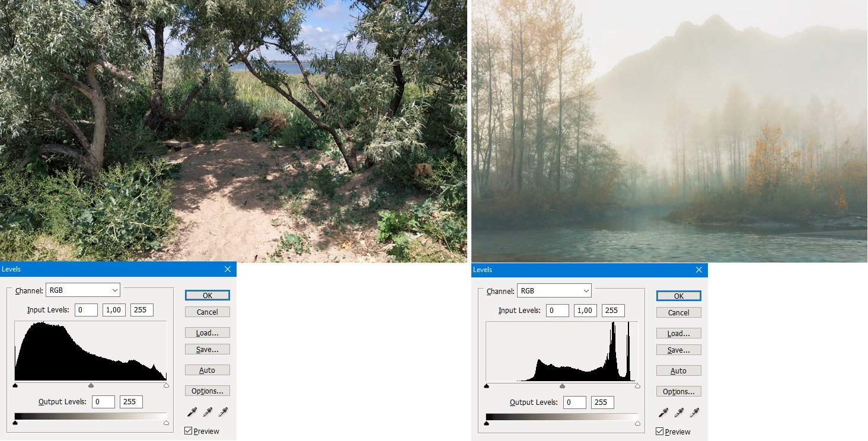Open the Channel dropdown in right Levels dialog
The height and width of the screenshot is (441, 868).
pyautogui.click(x=554, y=290)
